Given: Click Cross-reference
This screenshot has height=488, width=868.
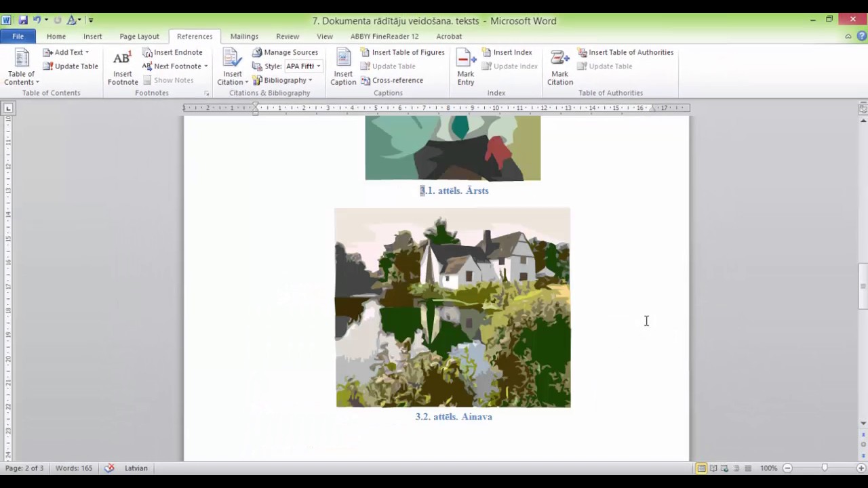Looking at the screenshot, I should [x=392, y=80].
